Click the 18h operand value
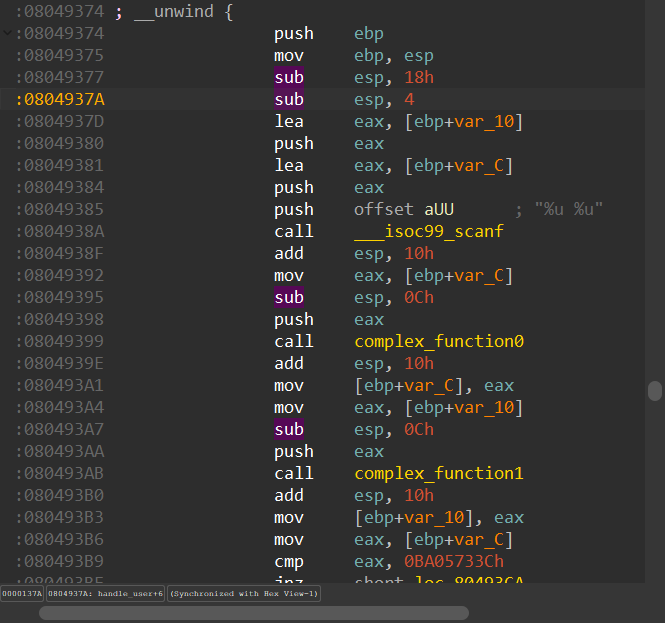 coord(419,77)
